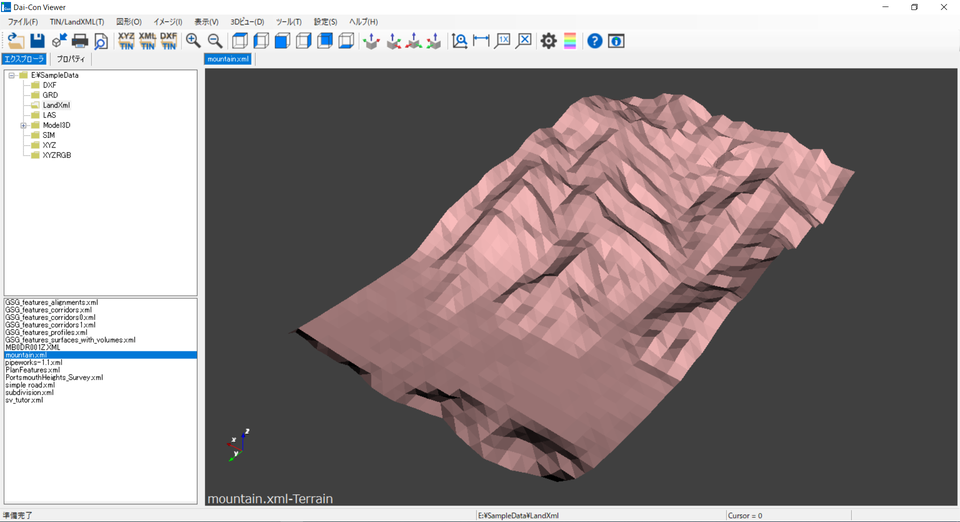
Task: Switch to the エクスプローラ tab
Action: pos(24,59)
